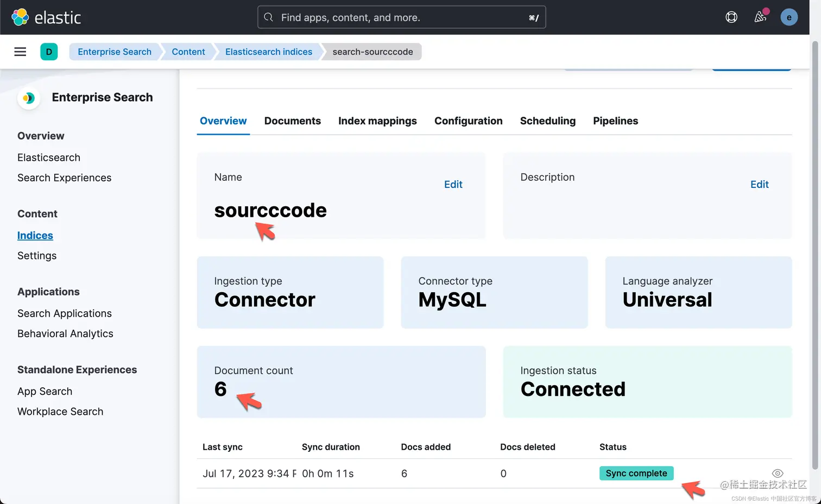The image size is (821, 504).
Task: Click the search-sourcccode breadcrumb
Action: (x=372, y=52)
